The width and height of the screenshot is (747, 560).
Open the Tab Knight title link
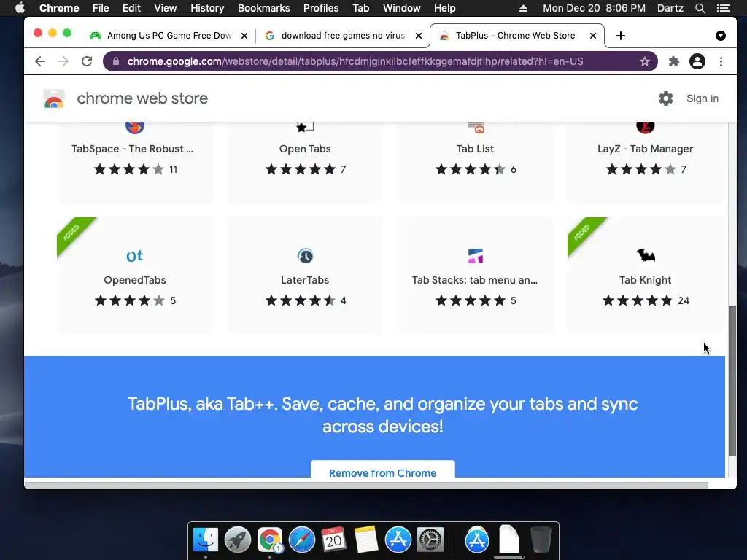click(646, 280)
